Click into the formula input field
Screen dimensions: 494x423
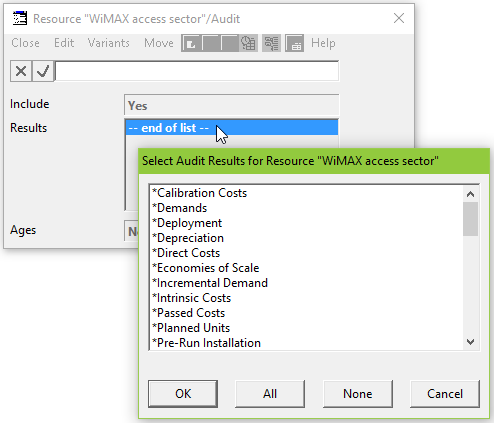click(197, 71)
